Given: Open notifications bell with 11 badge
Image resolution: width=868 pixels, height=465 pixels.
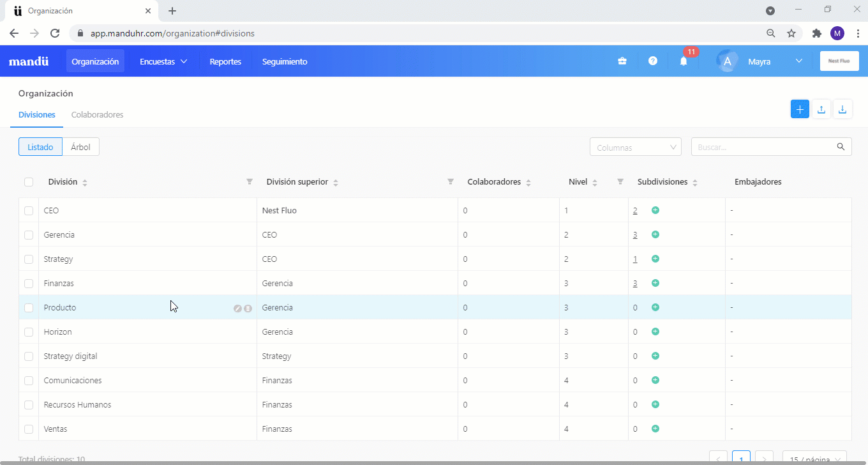Looking at the screenshot, I should (x=684, y=61).
